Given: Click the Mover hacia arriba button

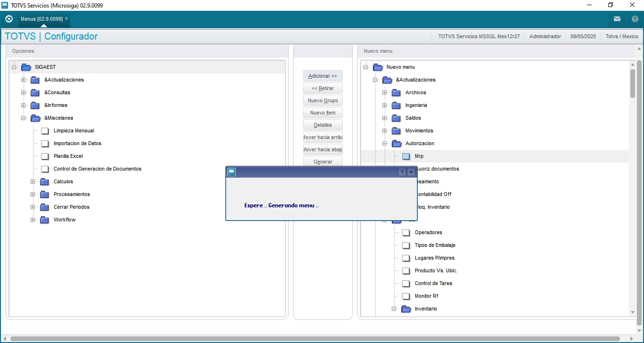Looking at the screenshot, I should click(x=323, y=137).
